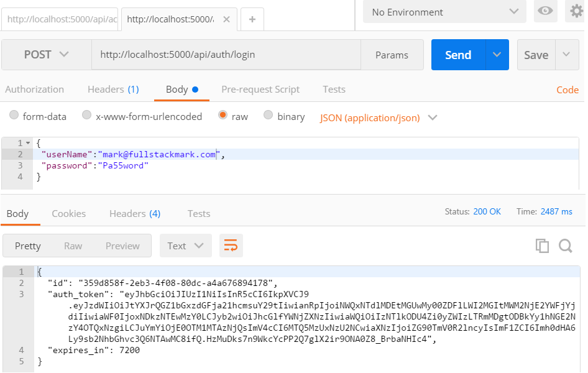588x373 pixels.
Task: Open the request Authorization tab
Action: [x=35, y=90]
